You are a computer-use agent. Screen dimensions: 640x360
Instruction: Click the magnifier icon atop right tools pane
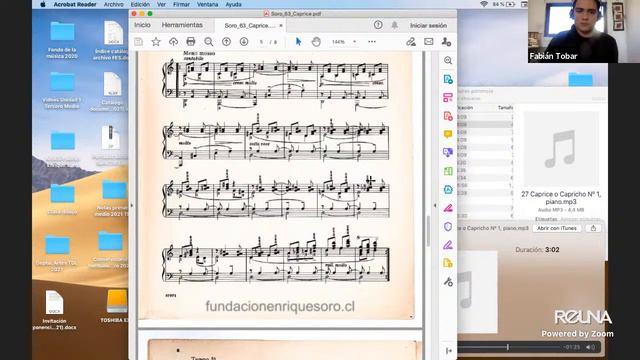pos(448,60)
